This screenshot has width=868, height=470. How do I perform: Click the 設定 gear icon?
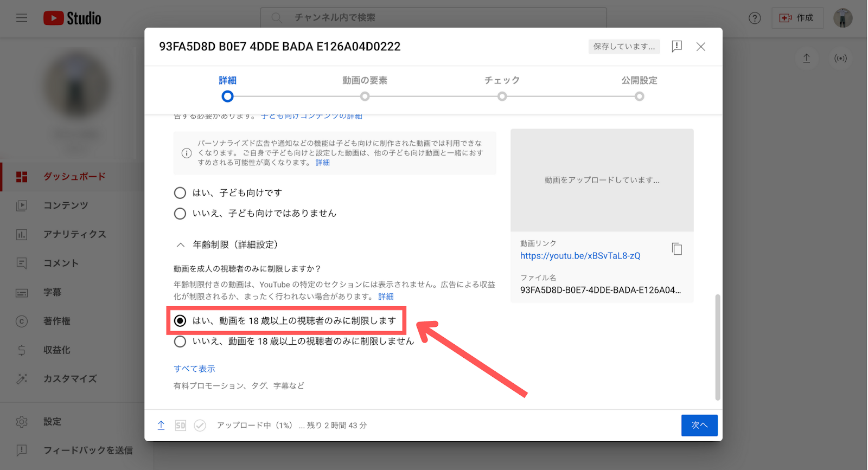click(22, 422)
